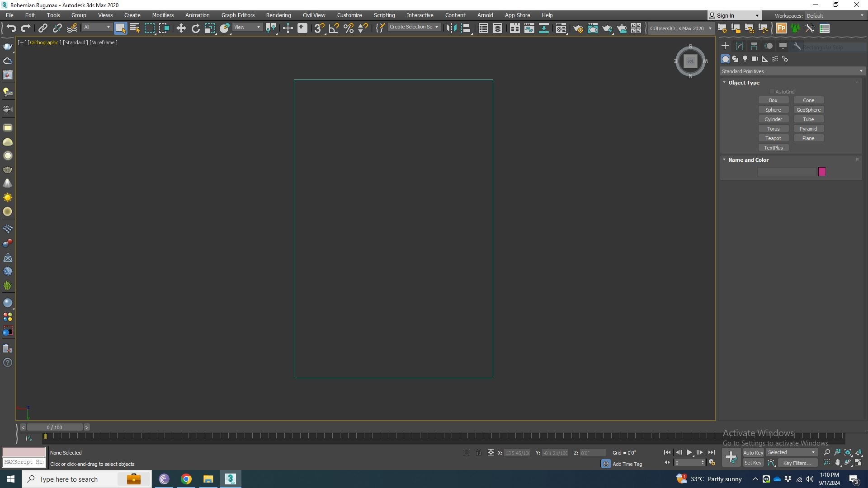This screenshot has width=868, height=488.
Task: Open the Arnold menu
Action: (485, 15)
